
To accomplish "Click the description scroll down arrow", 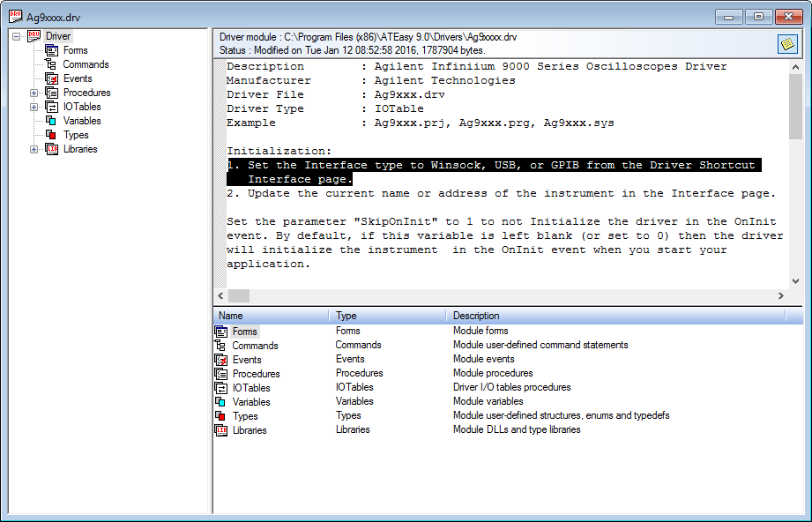I will coord(795,281).
